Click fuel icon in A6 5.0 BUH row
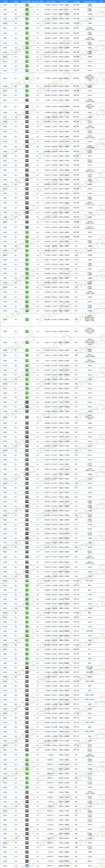 pos(27,658)
